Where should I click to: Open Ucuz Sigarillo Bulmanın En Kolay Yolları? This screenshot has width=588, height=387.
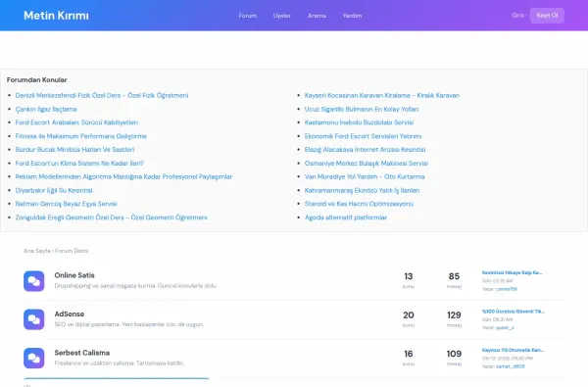362,109
